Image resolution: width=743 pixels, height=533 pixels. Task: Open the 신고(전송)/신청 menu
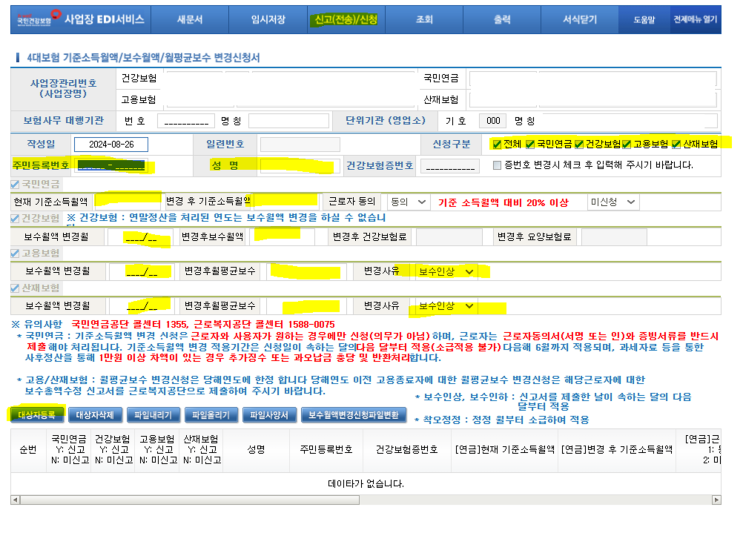[x=346, y=19]
